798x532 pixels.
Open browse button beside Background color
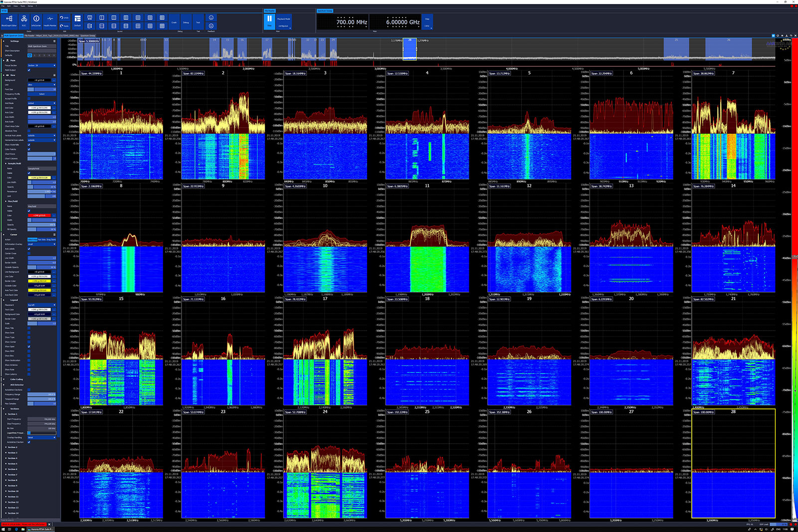54,80
